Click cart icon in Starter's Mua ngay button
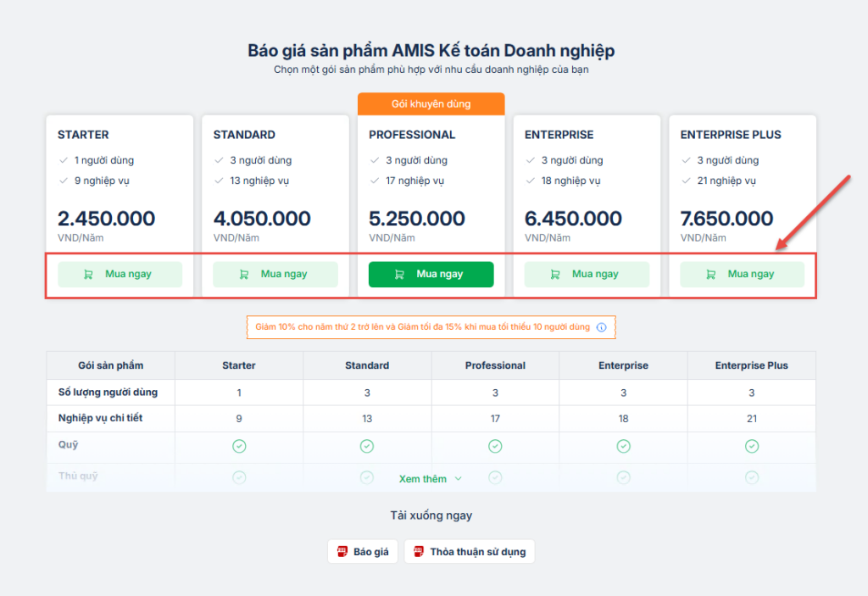This screenshot has width=868, height=596. (88, 275)
